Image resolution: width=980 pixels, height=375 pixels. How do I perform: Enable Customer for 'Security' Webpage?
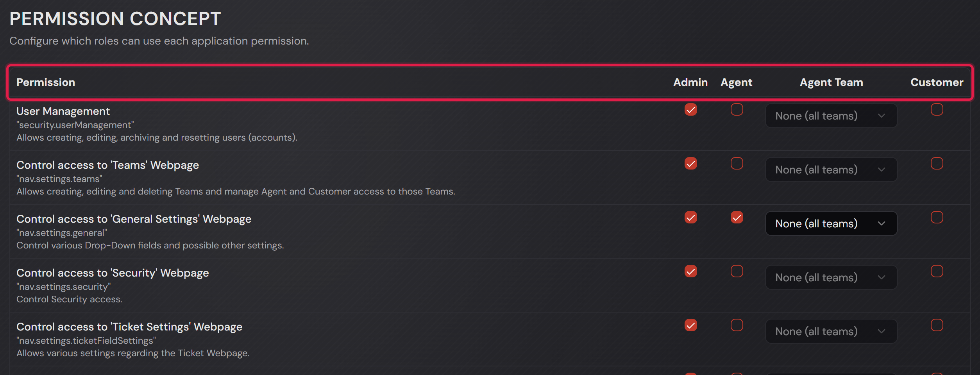pos(937,271)
